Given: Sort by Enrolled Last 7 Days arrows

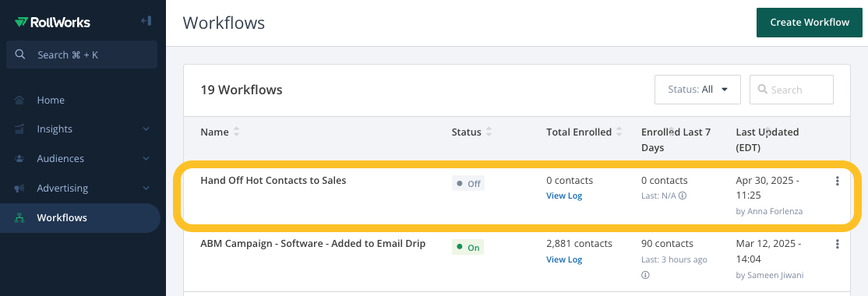Looking at the screenshot, I should click(672, 132).
